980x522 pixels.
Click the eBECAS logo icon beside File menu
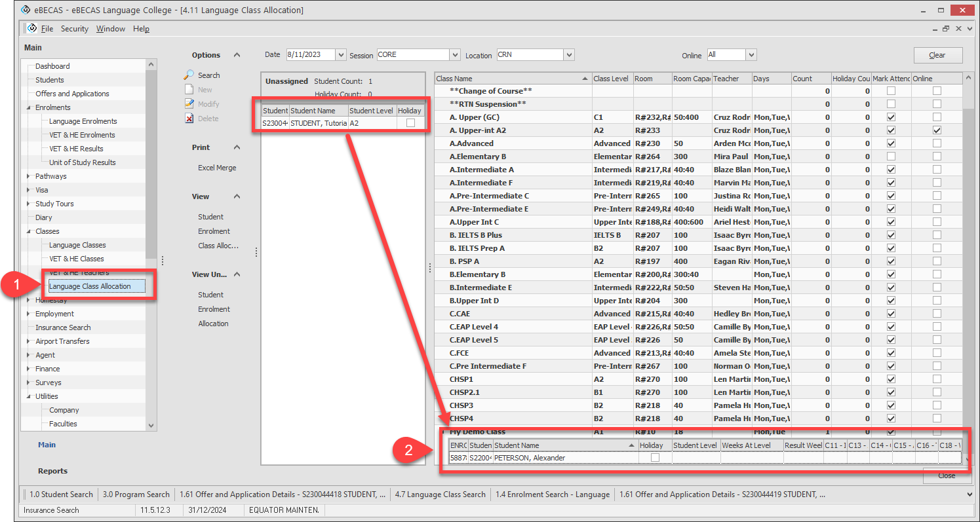coord(31,28)
